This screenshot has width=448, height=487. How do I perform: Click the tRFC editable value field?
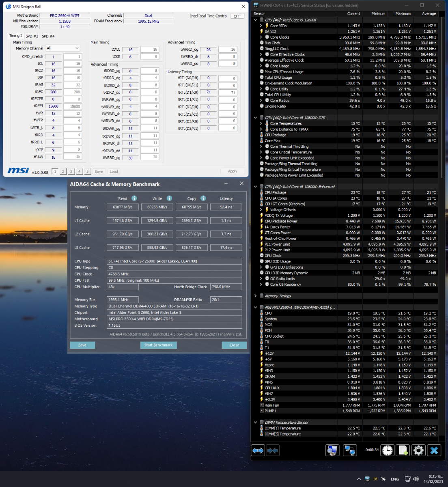73,92
